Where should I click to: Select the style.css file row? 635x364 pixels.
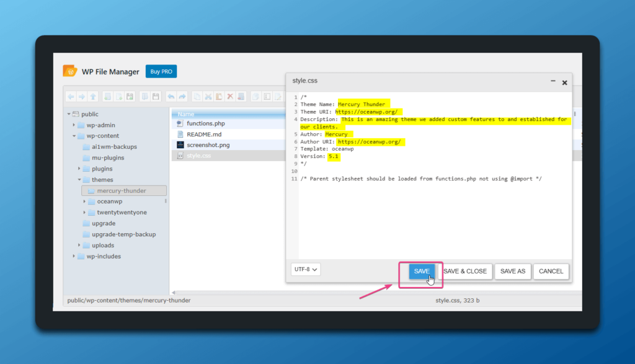coord(229,156)
